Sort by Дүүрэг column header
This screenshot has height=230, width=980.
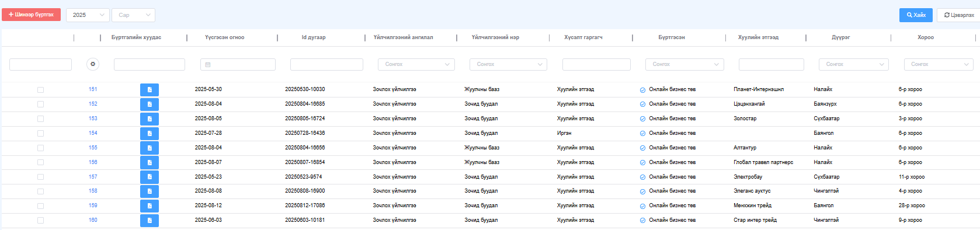click(x=841, y=37)
